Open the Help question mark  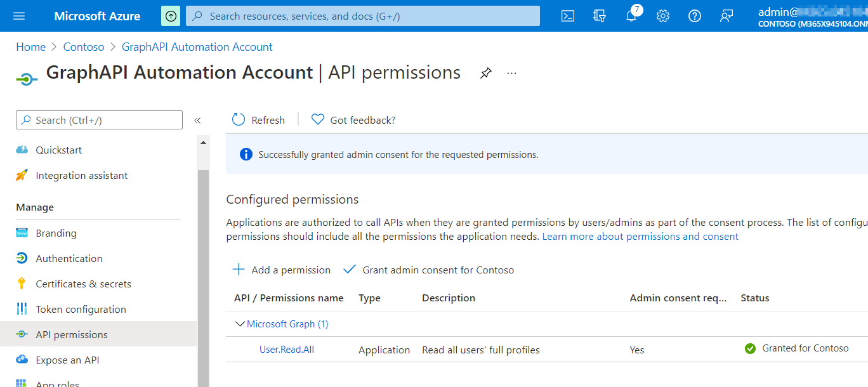695,16
